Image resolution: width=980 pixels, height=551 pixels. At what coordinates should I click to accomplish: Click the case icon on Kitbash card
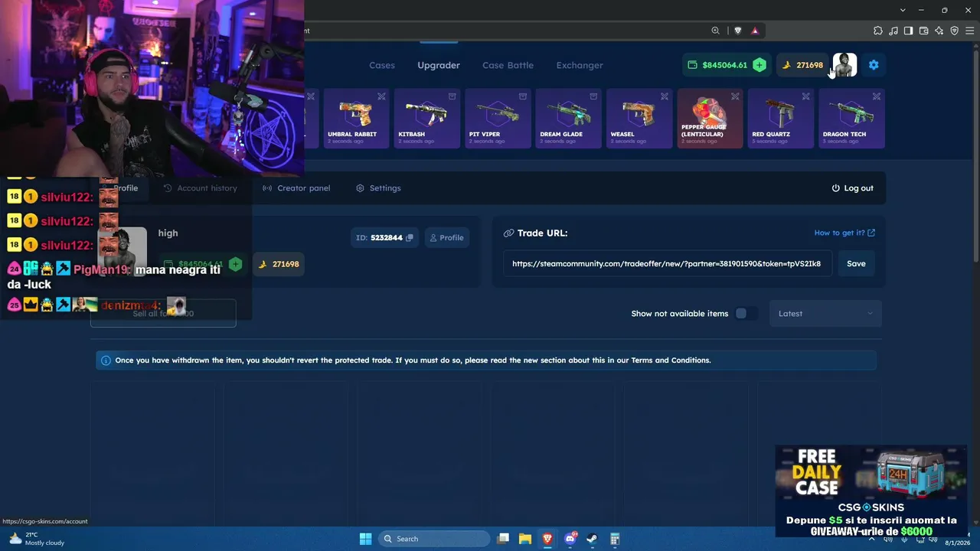(x=452, y=96)
